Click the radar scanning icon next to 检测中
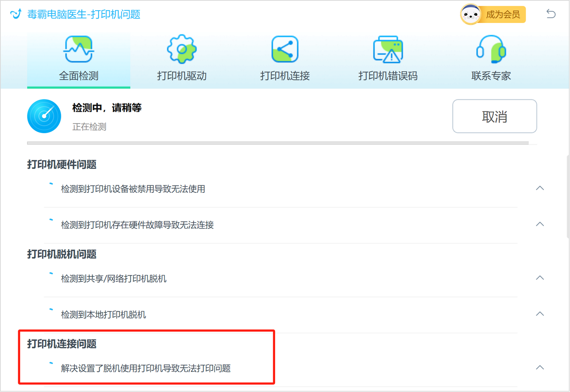 point(44,116)
